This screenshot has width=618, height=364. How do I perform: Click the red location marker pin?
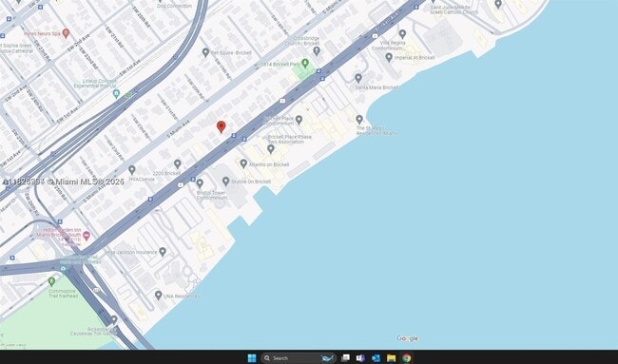(x=222, y=126)
